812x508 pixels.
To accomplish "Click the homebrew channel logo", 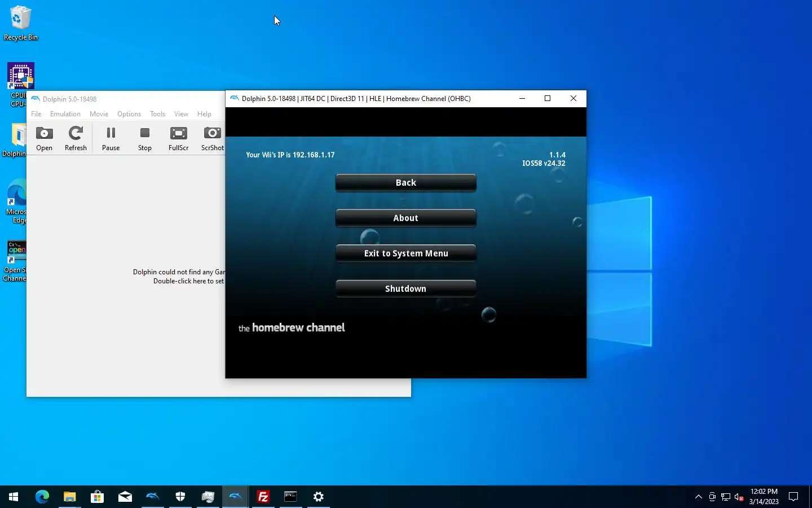I will pos(292,327).
